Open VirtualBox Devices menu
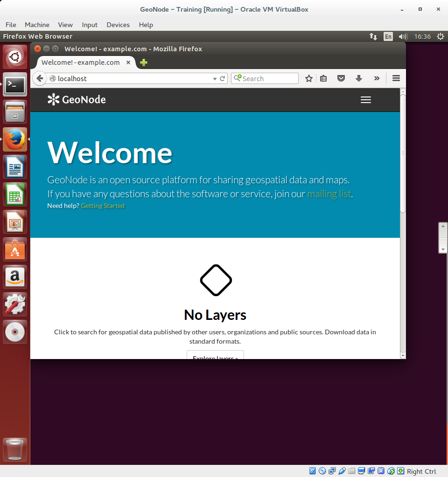 pyautogui.click(x=118, y=25)
